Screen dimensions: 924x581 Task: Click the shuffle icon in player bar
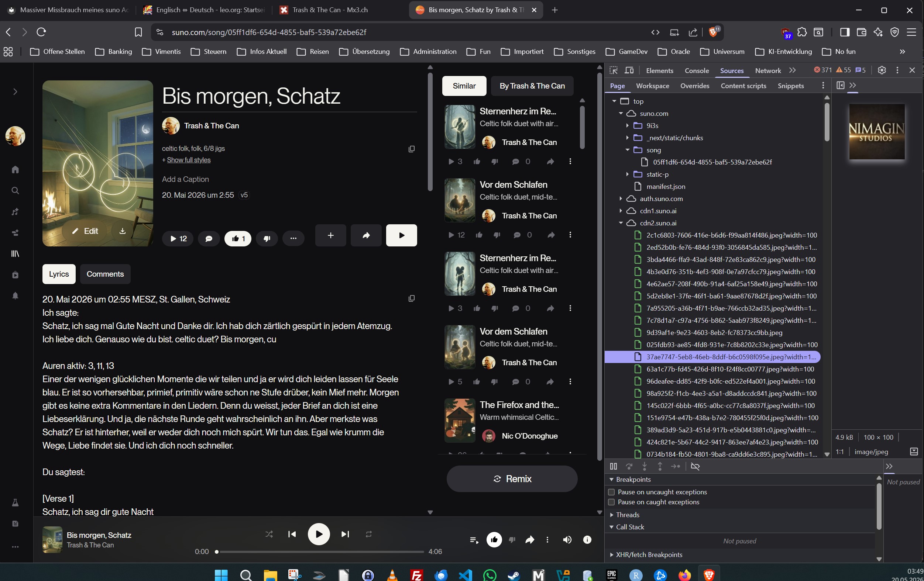269,534
